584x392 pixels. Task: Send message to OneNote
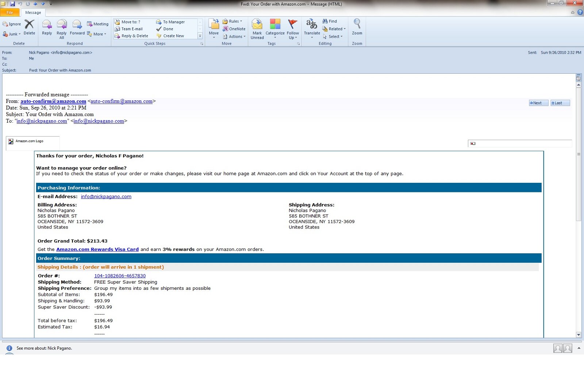coord(234,29)
